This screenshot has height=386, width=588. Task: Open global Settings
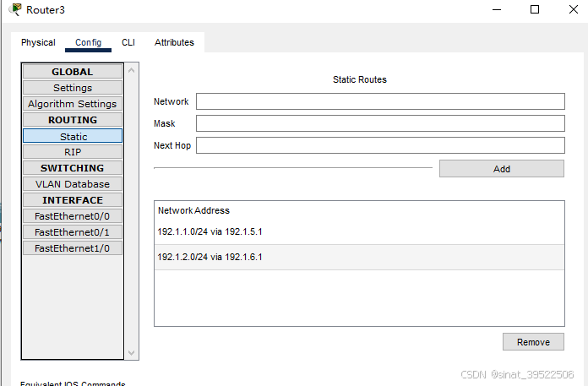click(73, 88)
